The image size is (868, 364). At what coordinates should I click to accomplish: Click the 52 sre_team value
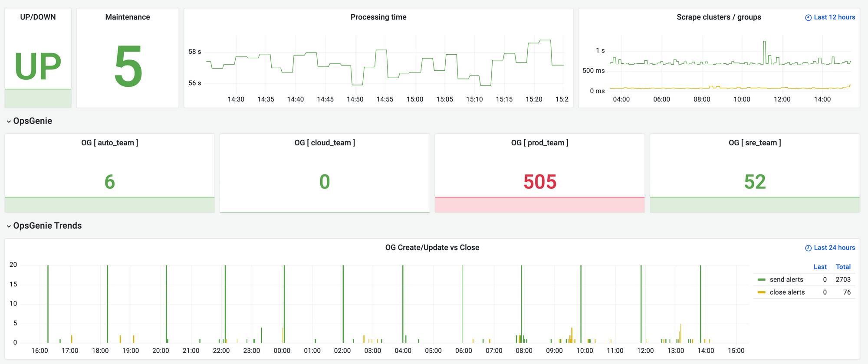(755, 182)
